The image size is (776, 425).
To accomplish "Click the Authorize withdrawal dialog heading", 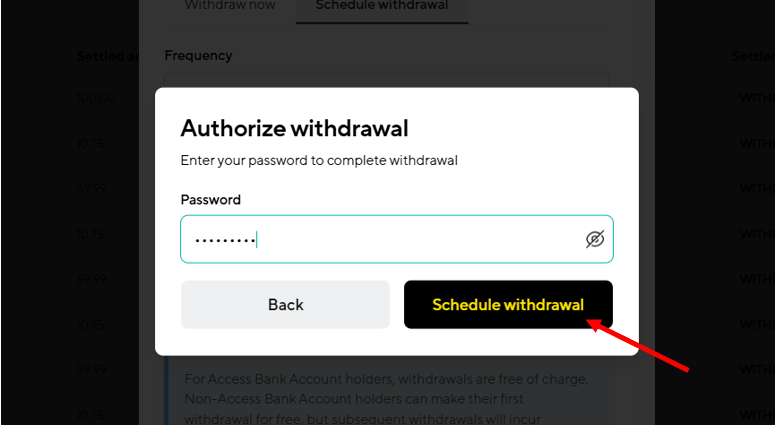I will tap(294, 128).
